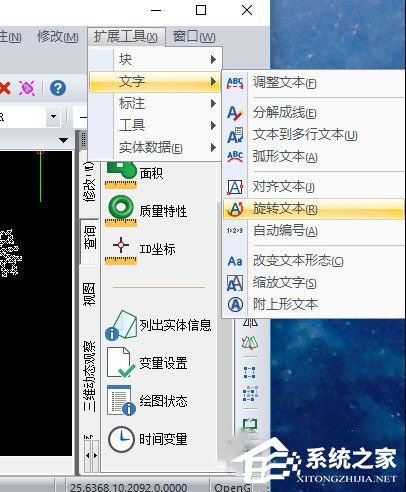Expand the 标注 (Dimension) submenu

coord(154,104)
